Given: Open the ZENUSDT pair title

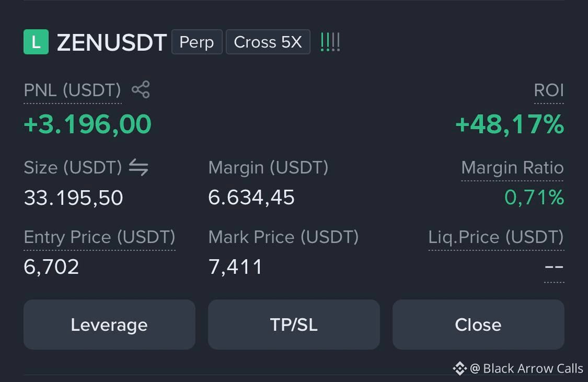Looking at the screenshot, I should click(x=112, y=42).
